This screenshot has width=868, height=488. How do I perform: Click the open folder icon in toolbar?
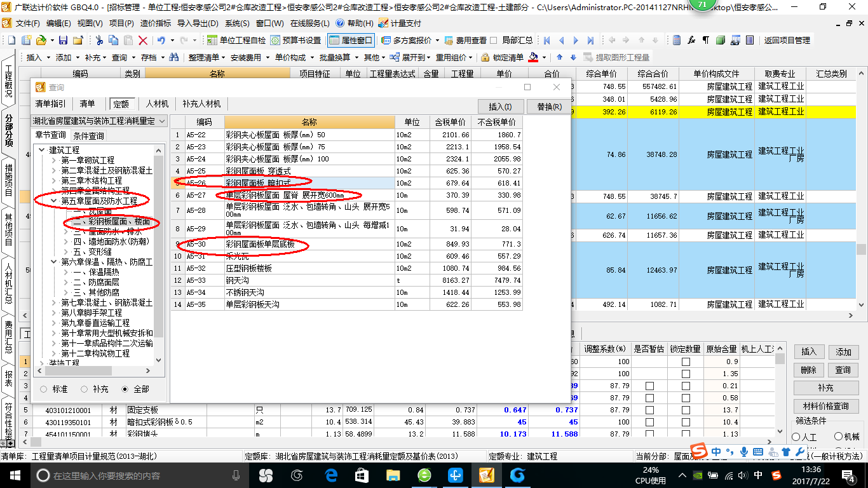41,40
